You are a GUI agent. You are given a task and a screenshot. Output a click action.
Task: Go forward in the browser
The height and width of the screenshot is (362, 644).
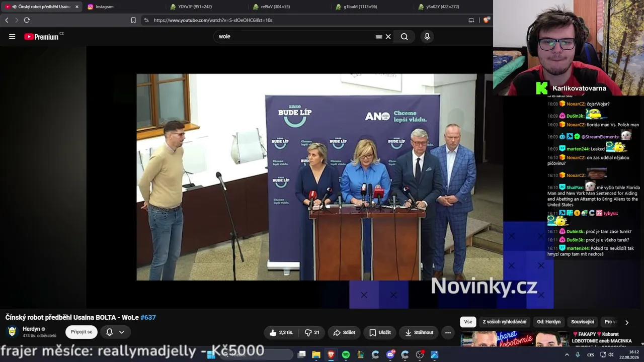(17, 20)
